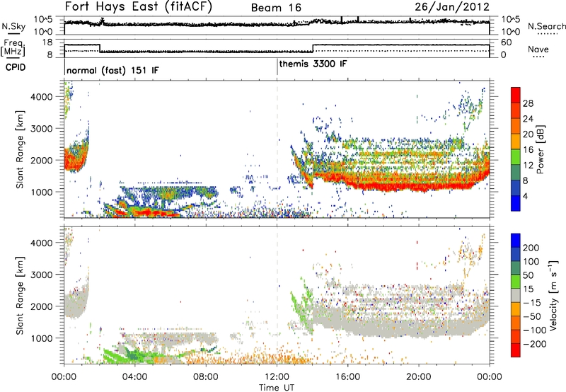
Task: Pick the top blue segment of velocity color bar
Action: (x=516, y=241)
